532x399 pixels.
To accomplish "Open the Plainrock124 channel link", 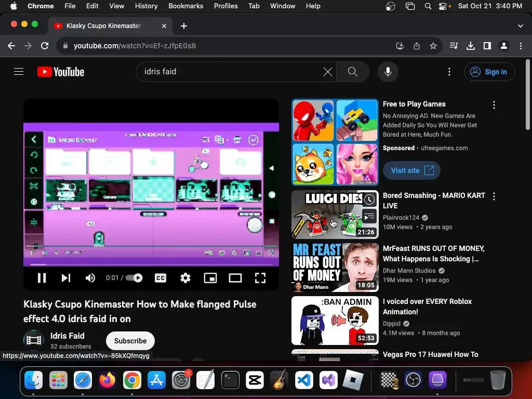I will click(401, 218).
